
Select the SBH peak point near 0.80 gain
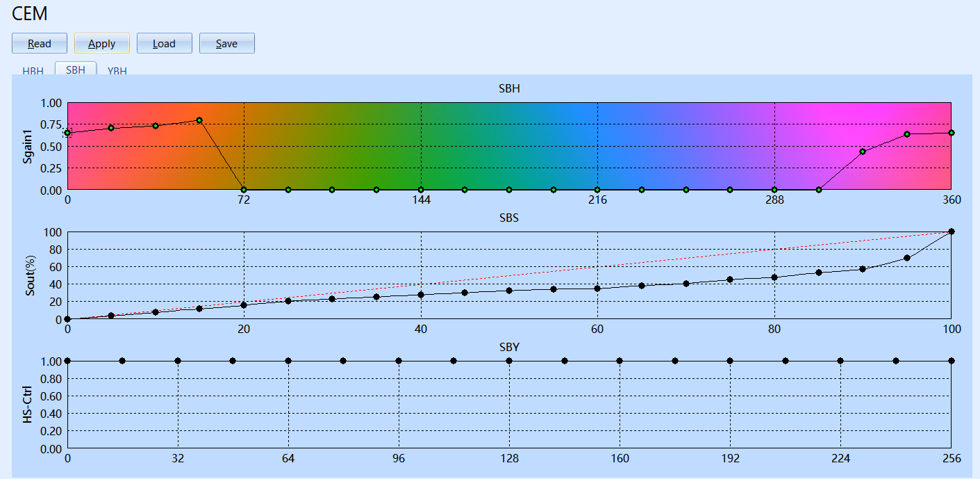pos(199,120)
